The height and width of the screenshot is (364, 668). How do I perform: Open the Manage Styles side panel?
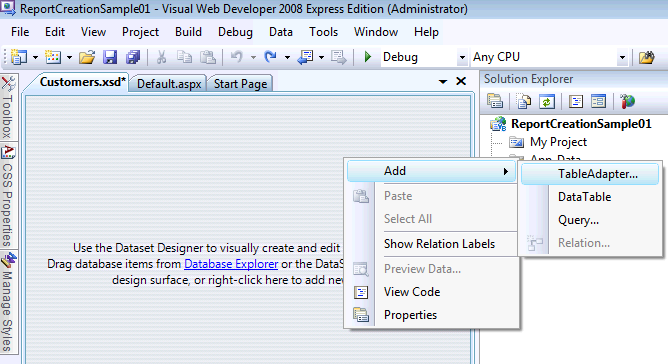click(x=8, y=302)
